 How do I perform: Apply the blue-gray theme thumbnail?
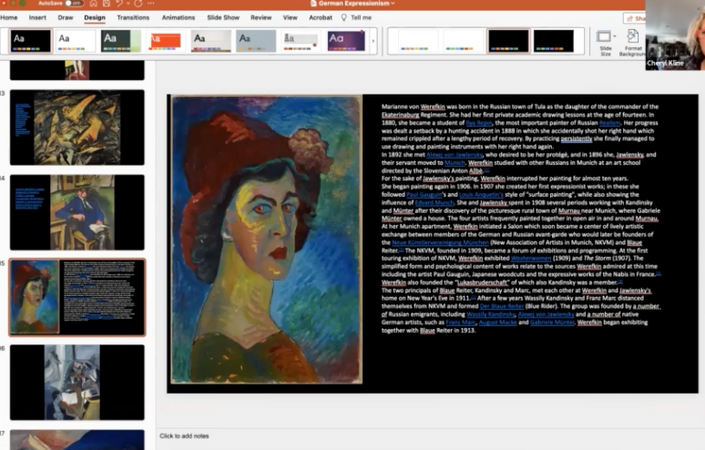256,41
